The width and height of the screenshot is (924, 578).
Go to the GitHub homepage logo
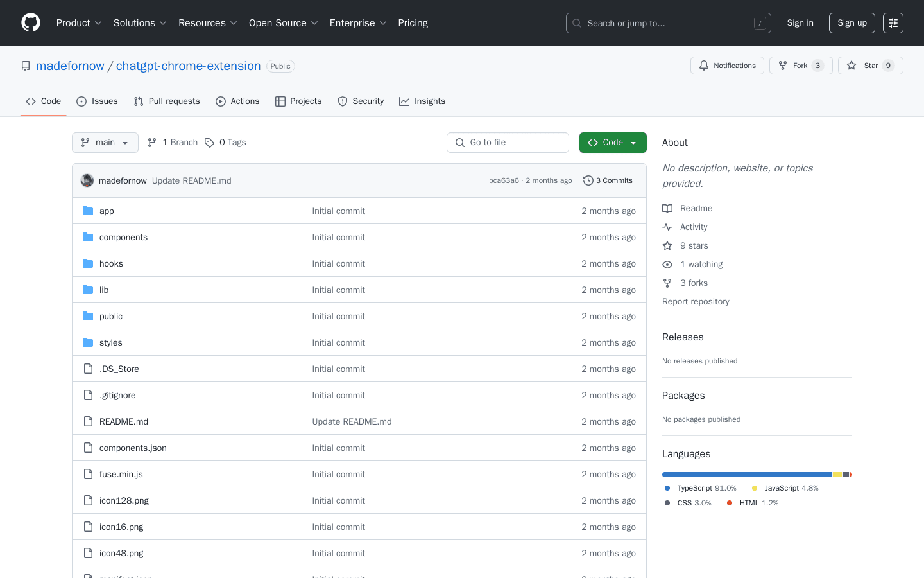point(31,23)
